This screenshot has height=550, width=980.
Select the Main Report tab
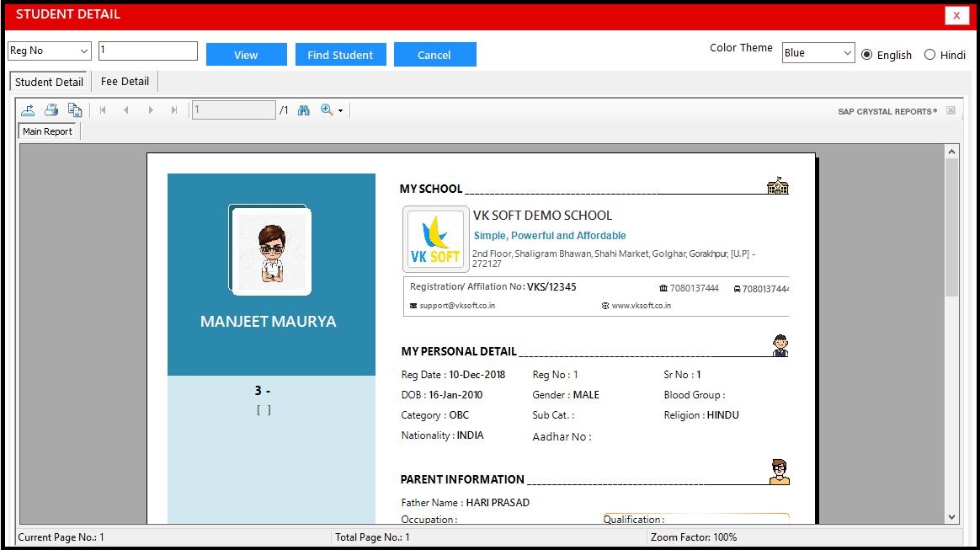[47, 131]
